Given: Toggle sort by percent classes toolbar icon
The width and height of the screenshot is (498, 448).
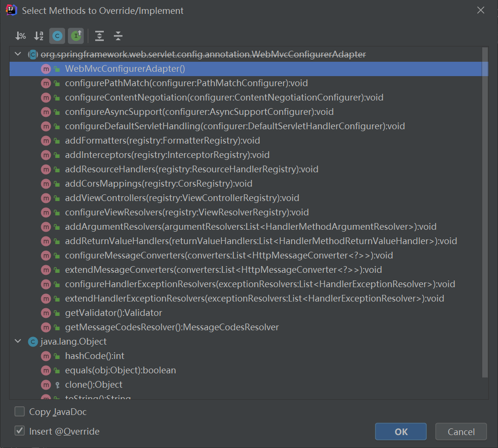Looking at the screenshot, I should [20, 36].
